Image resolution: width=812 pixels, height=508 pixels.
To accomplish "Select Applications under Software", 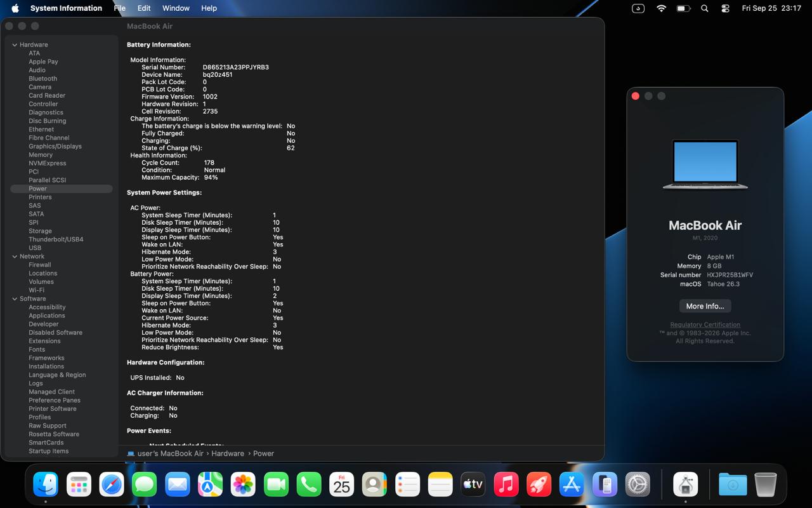I will (47, 316).
